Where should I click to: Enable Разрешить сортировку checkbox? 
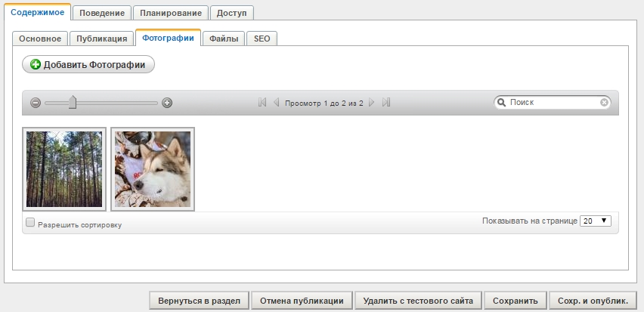pos(30,223)
